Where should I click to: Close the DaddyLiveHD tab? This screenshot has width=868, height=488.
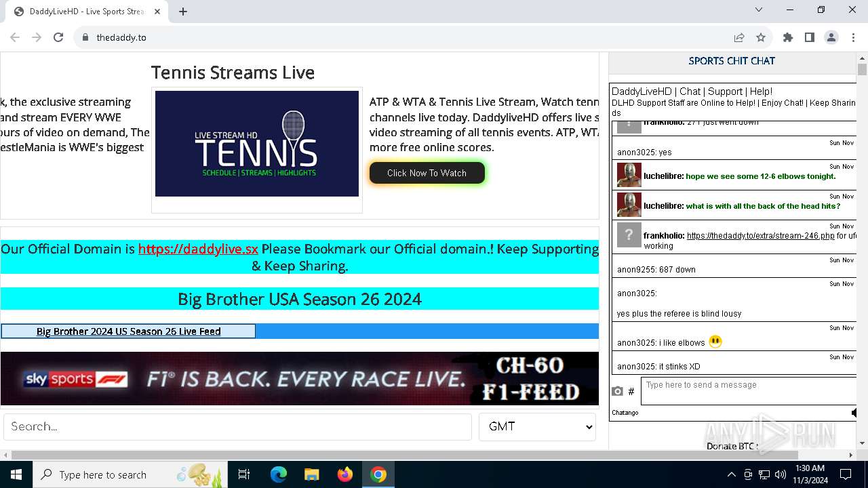point(157,12)
